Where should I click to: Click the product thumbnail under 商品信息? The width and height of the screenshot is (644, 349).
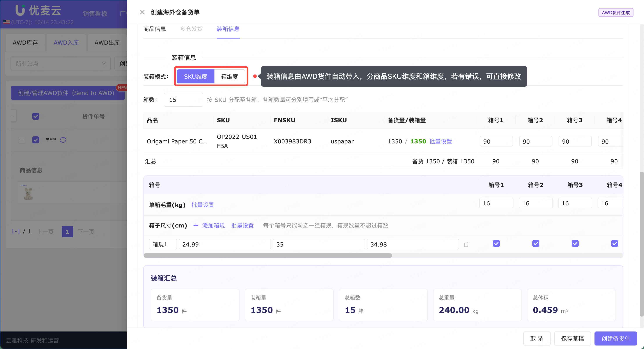click(28, 193)
